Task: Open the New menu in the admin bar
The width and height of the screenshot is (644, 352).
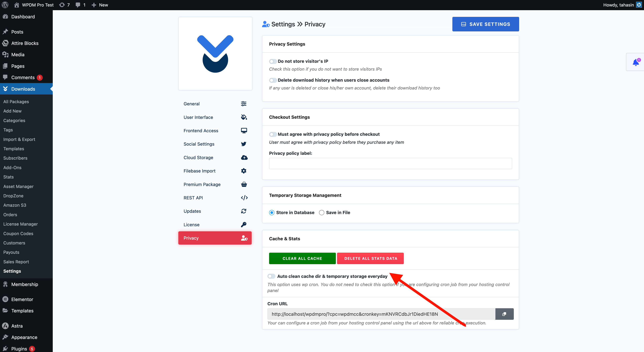Action: point(100,5)
